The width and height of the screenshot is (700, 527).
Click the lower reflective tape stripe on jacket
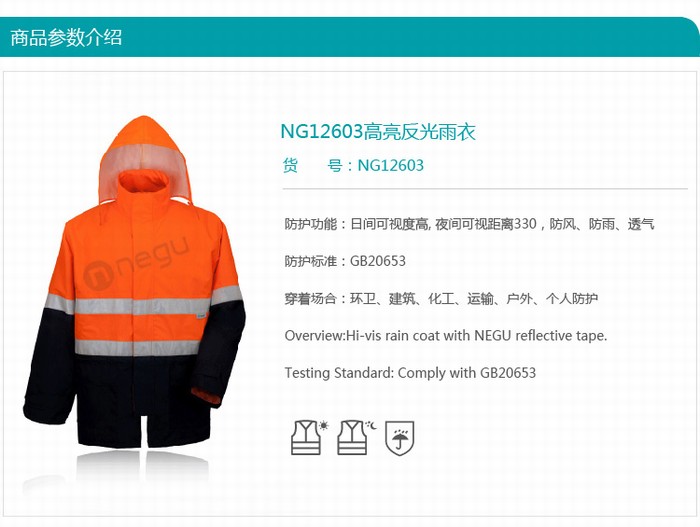click(x=138, y=348)
